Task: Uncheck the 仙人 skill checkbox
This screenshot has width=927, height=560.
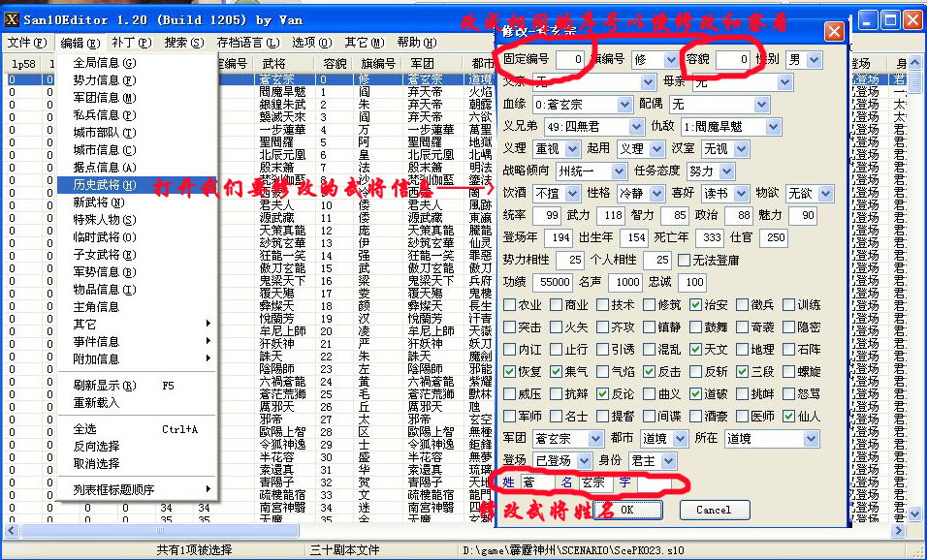Action: point(788,417)
